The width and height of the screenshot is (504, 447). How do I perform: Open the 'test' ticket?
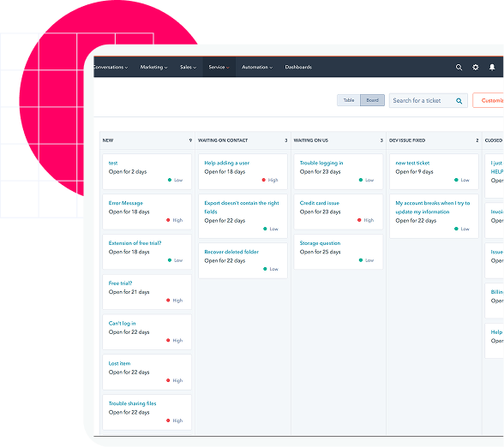tap(113, 163)
